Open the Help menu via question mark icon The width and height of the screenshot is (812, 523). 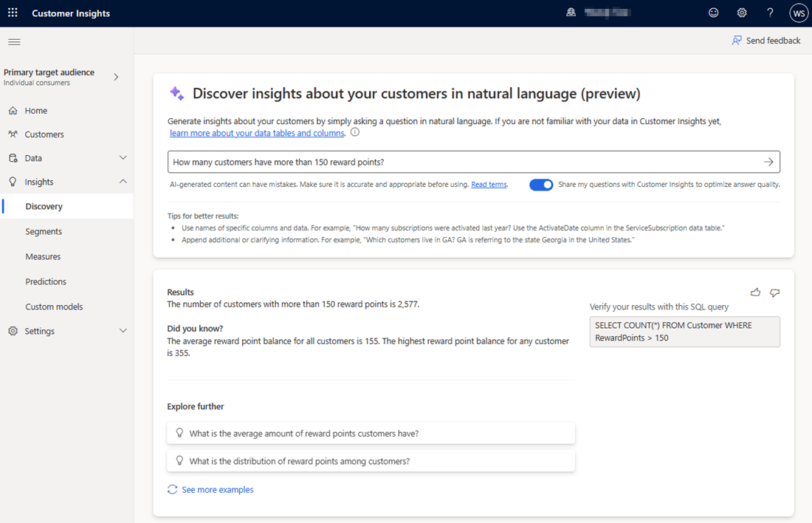pyautogui.click(x=770, y=13)
